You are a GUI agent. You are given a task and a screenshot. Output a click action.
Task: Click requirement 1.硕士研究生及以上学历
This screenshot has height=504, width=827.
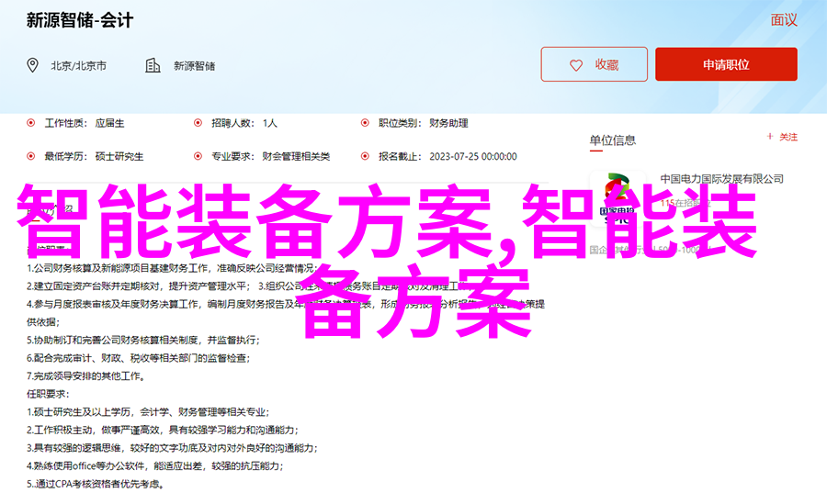tap(148, 412)
